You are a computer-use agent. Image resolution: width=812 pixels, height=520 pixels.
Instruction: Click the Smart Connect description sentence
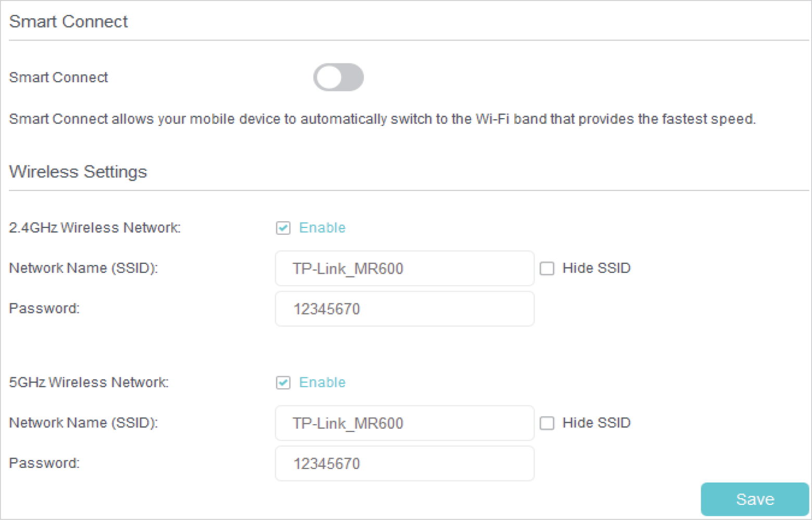click(x=382, y=119)
